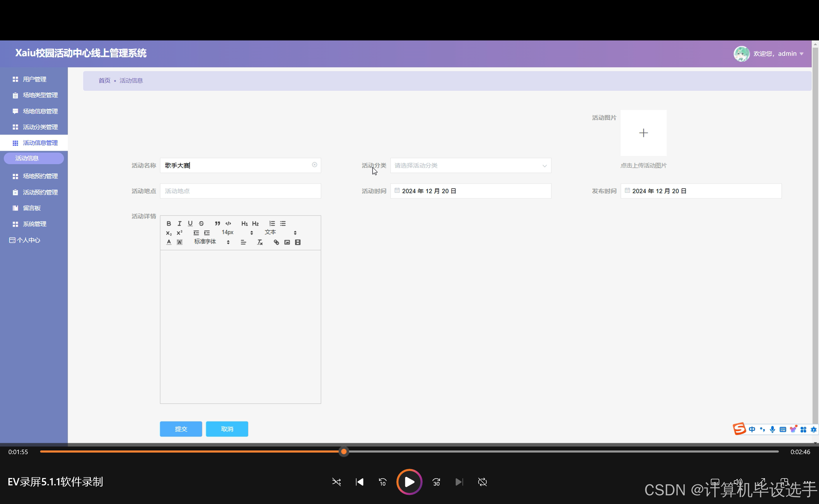Screen dimensions: 819x504
Task: Click the Sogou IME microphone icon
Action: coord(772,429)
